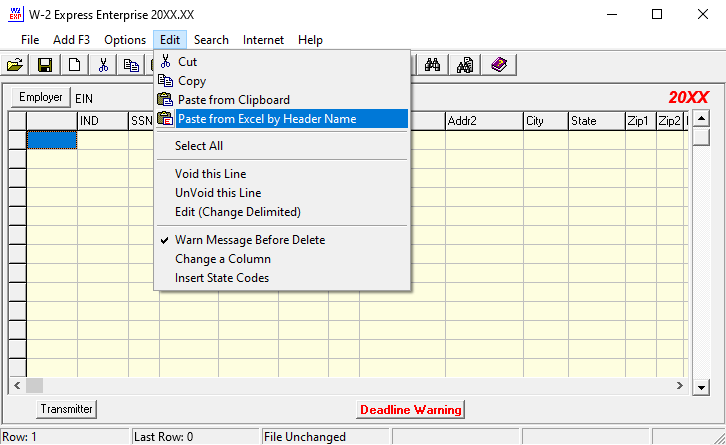Toggle Warn Message Before Delete option

pyautogui.click(x=250, y=240)
